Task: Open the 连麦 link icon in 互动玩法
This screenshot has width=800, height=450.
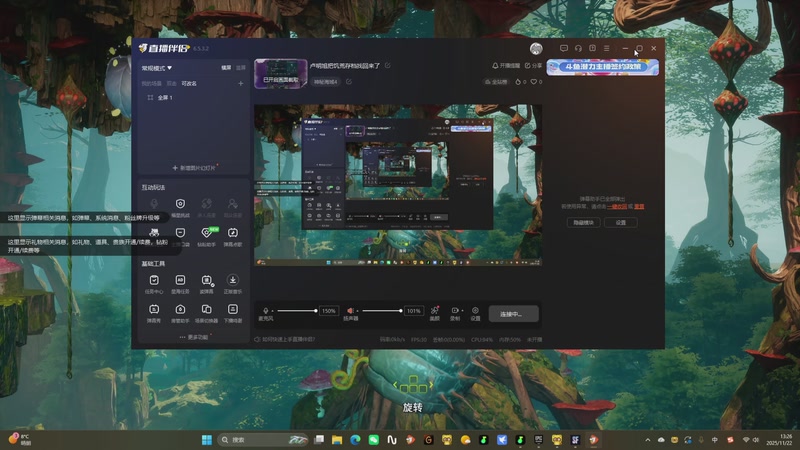Action: click(207, 204)
